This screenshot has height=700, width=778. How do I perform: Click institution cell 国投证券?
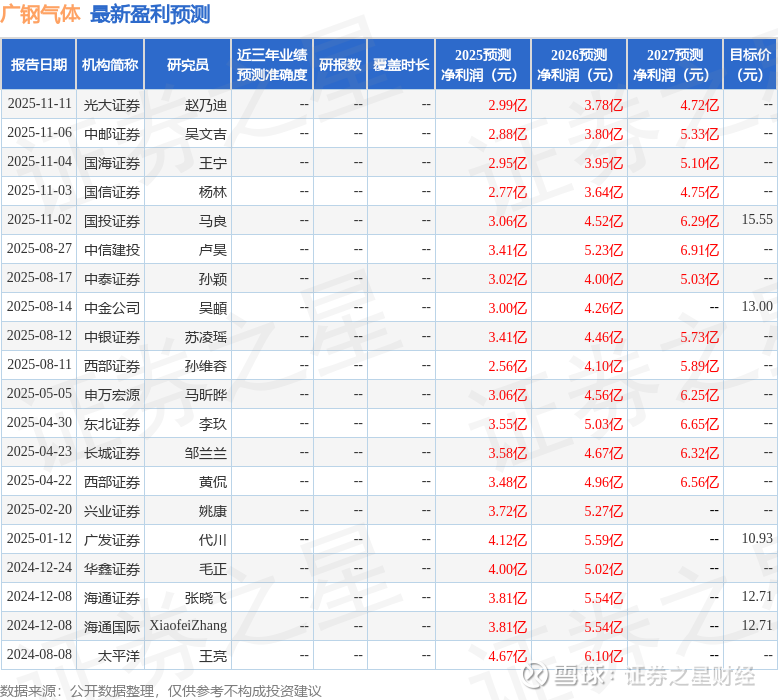[112, 221]
